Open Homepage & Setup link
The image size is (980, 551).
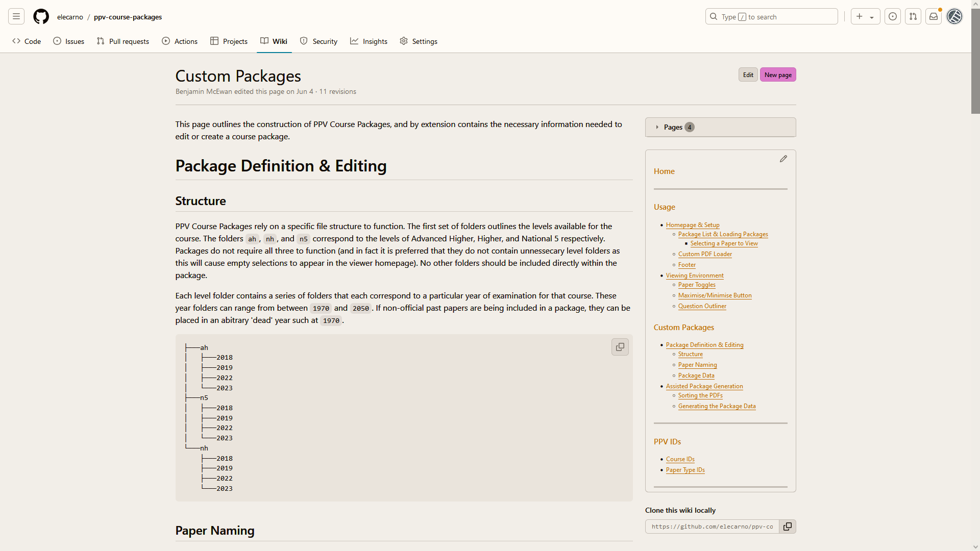click(693, 225)
